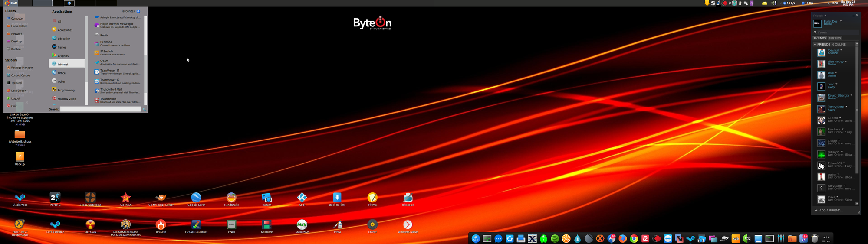
Task: Open dropdown arrow next to alice harvey
Action: tap(846, 61)
